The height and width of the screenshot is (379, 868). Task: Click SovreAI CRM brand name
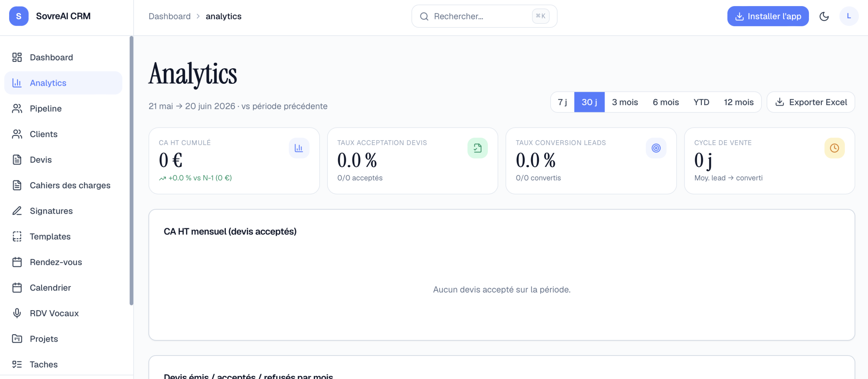coord(63,16)
